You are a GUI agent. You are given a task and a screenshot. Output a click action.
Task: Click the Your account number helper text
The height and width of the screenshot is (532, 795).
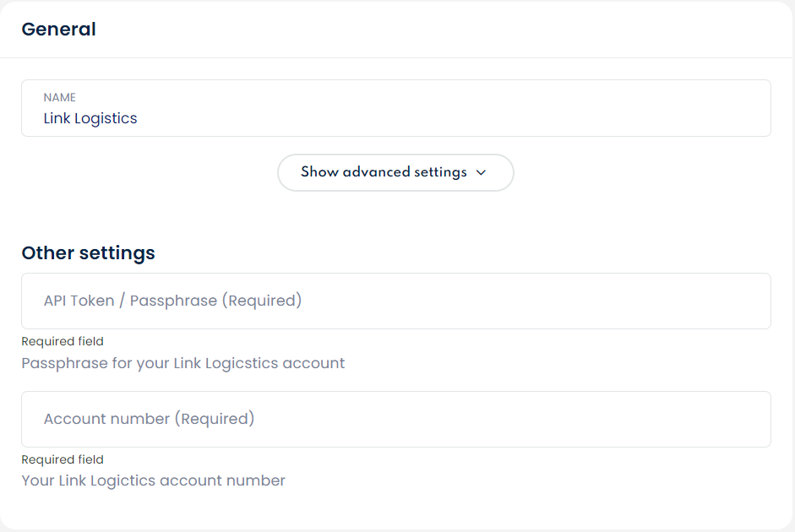(x=153, y=480)
